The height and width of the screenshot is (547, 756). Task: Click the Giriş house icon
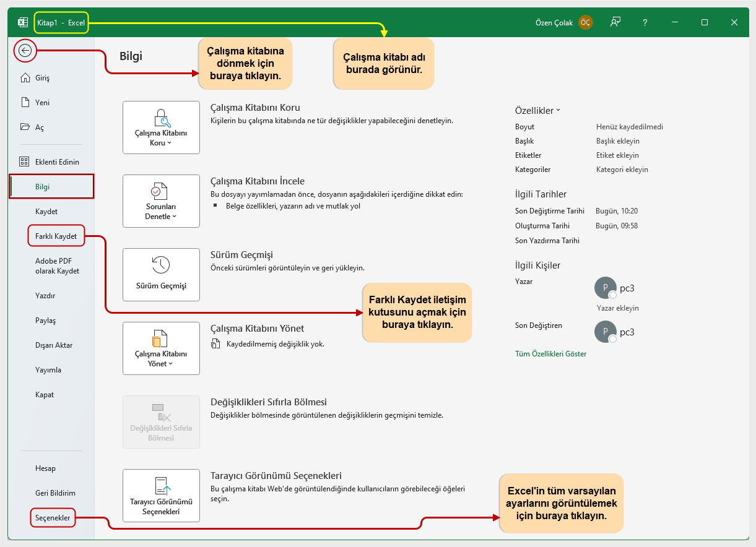[x=25, y=78]
